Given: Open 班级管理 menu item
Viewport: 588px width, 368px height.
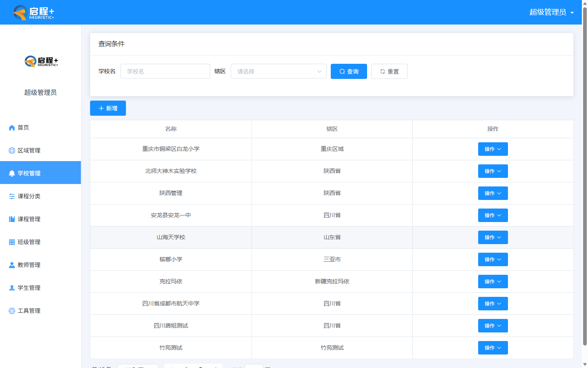Looking at the screenshot, I should [40, 242].
